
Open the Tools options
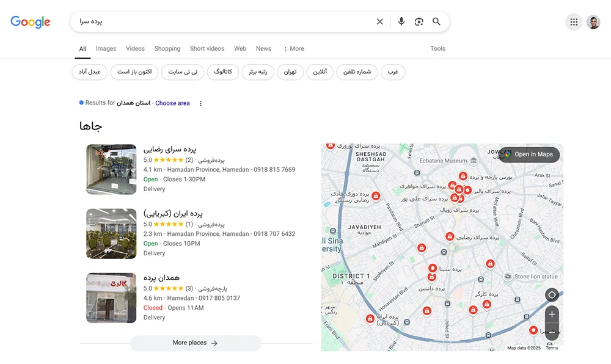pyautogui.click(x=437, y=49)
